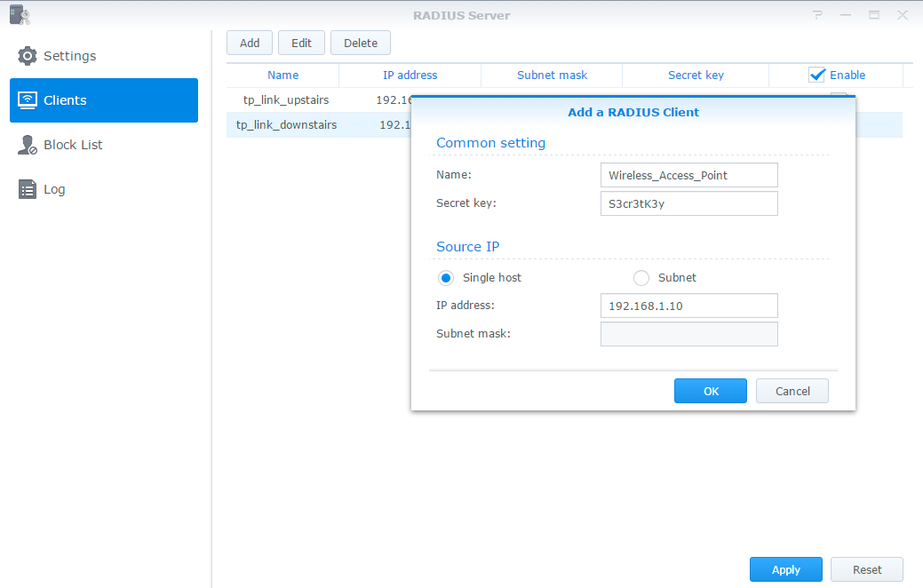
Task: Click the Secret key input field
Action: [x=688, y=203]
